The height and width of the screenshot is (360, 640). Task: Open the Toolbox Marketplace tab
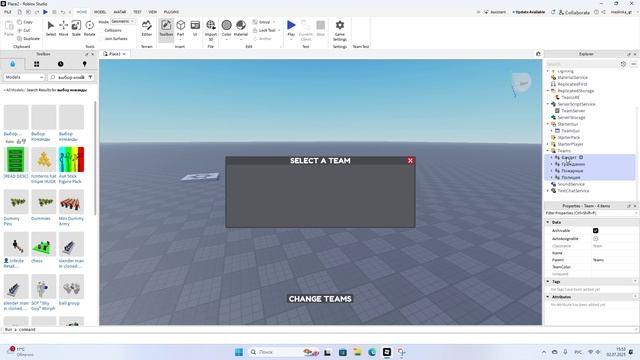point(13,64)
